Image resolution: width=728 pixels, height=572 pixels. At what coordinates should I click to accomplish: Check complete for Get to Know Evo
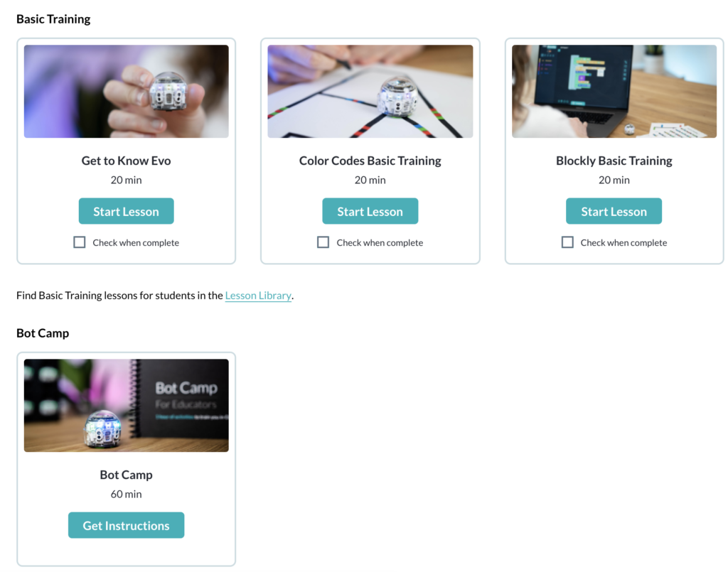pyautogui.click(x=80, y=242)
